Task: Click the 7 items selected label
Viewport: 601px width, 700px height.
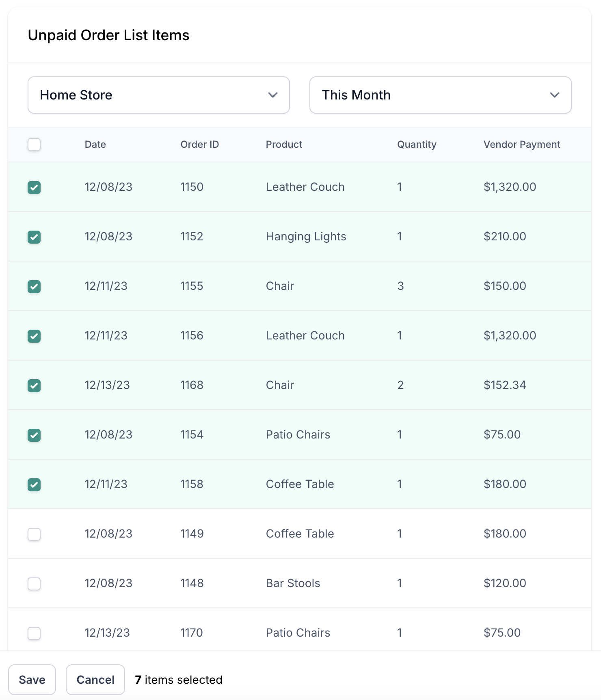Action: point(179,680)
